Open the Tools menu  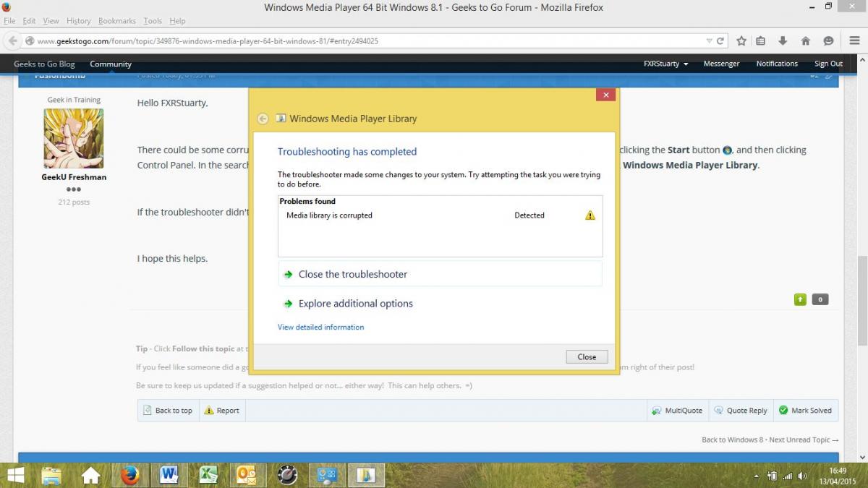click(153, 21)
